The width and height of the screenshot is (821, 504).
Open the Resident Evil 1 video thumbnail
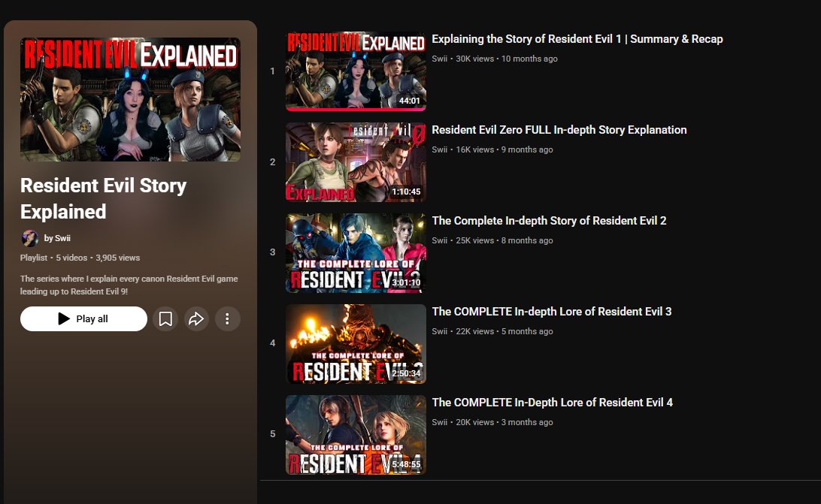coord(356,71)
